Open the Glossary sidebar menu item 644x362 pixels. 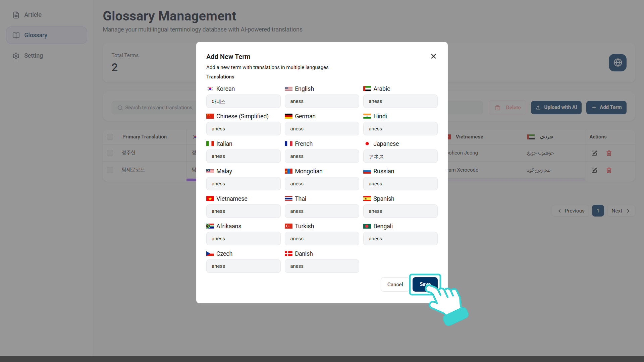pyautogui.click(x=47, y=35)
